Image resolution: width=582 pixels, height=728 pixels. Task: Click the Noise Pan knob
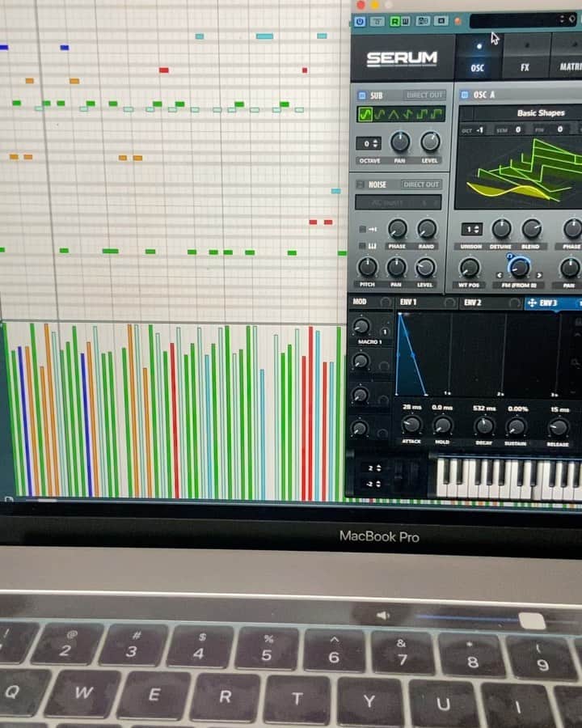click(396, 267)
